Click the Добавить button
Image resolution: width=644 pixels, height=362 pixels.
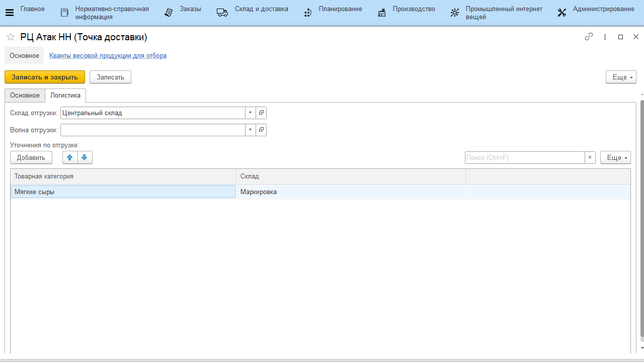click(x=31, y=157)
